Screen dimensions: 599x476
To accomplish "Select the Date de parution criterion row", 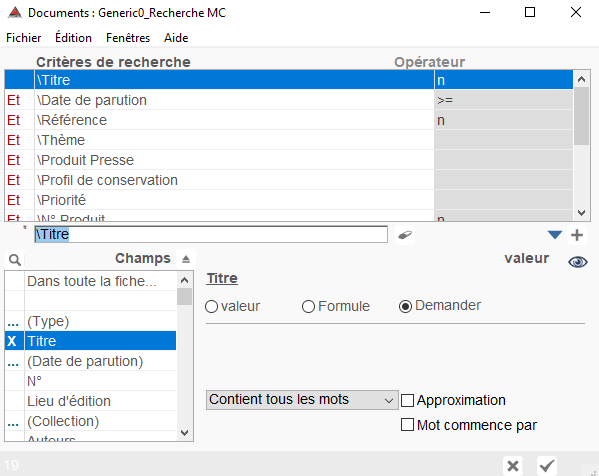I will [x=288, y=100].
